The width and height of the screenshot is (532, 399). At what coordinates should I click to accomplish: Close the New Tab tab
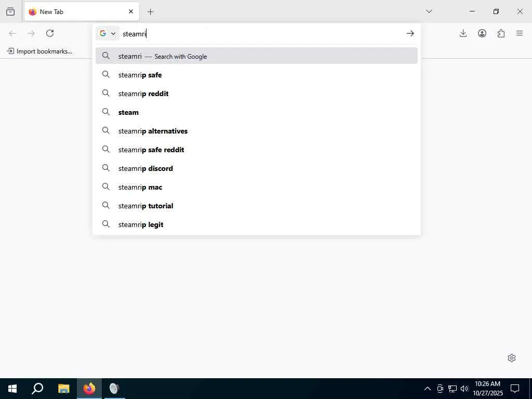131,11
